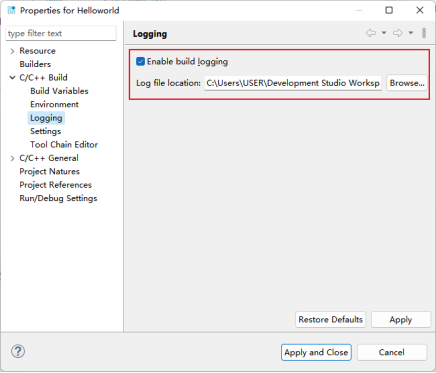Image resolution: width=436 pixels, height=373 pixels.
Task: Click the Log file location field
Action: (293, 83)
